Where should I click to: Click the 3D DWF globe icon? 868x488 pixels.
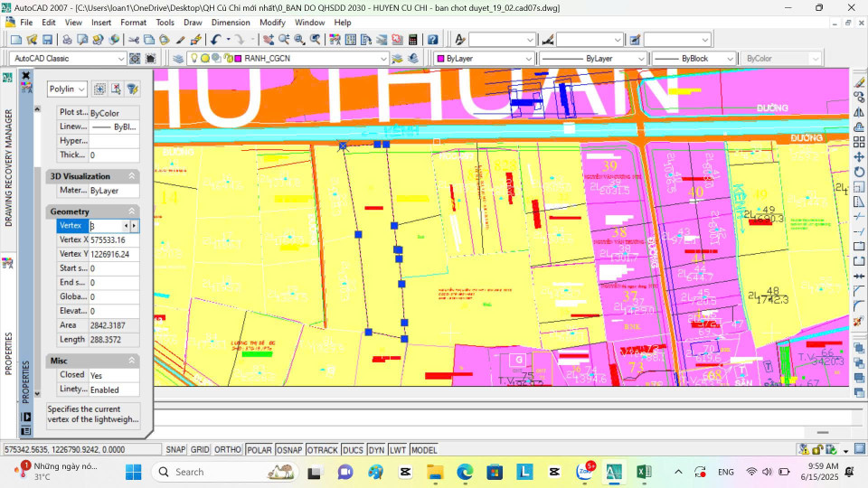114,40
